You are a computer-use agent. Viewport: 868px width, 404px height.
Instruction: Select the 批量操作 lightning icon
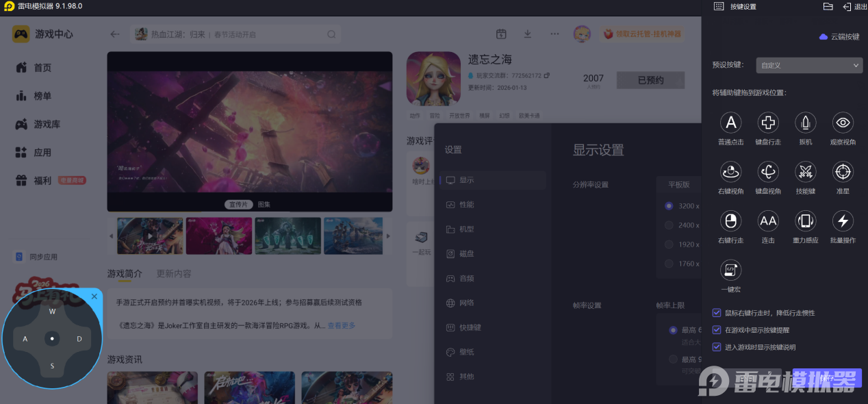[x=843, y=220]
